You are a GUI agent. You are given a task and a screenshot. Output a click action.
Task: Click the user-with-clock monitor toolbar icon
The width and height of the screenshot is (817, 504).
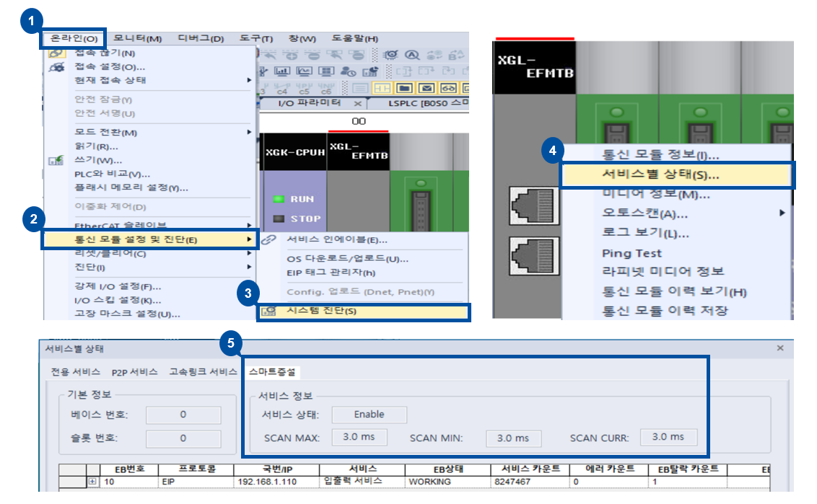pyautogui.click(x=348, y=73)
